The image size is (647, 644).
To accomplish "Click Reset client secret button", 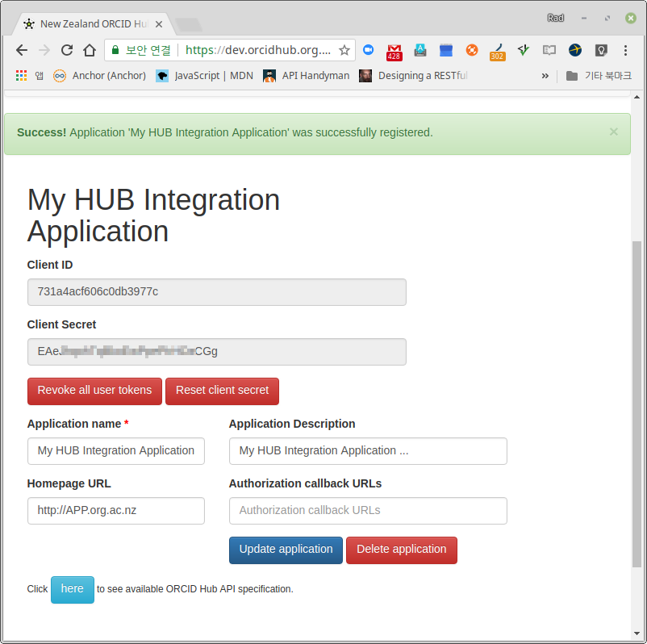I will 222,391.
